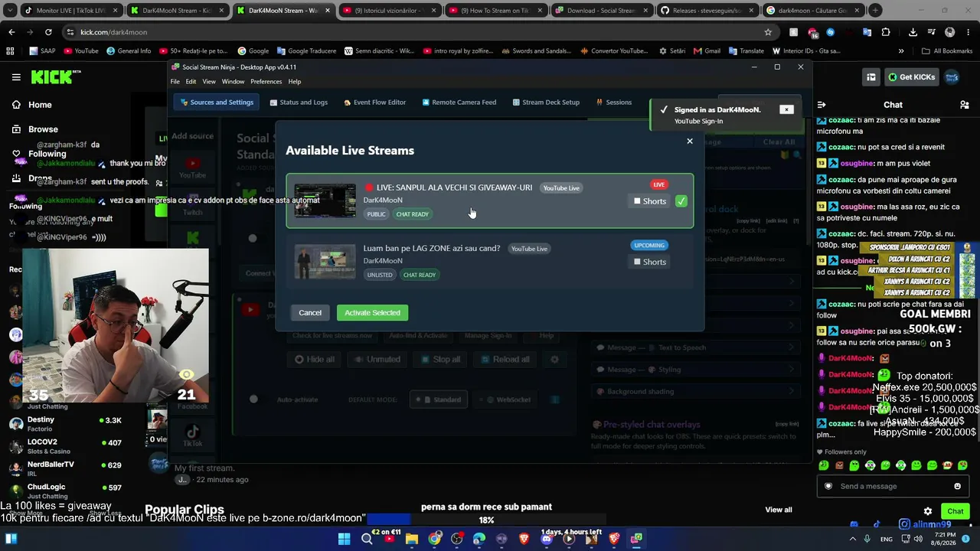Screen dimensions: 980x551
Task: Open a new browser tab
Action: click(x=875, y=11)
